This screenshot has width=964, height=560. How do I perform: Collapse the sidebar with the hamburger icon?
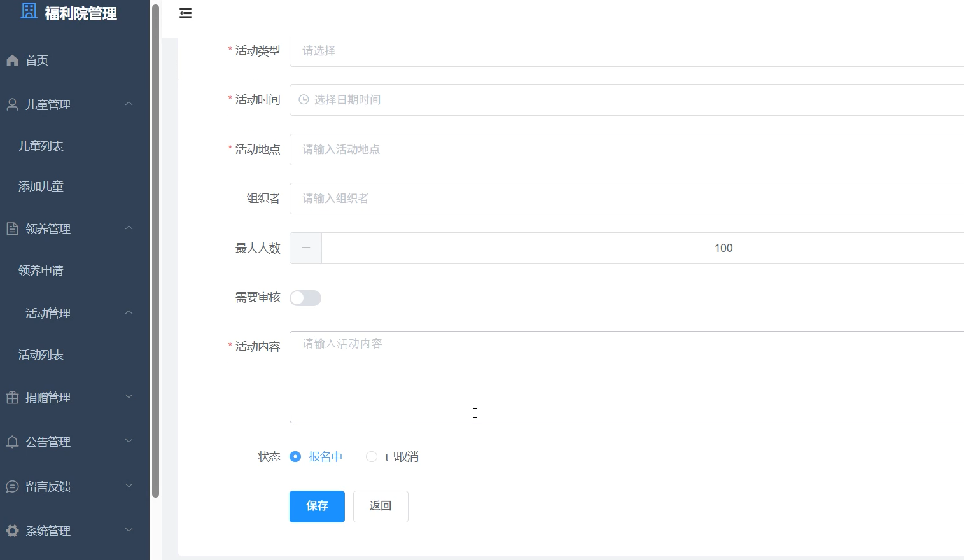[185, 13]
